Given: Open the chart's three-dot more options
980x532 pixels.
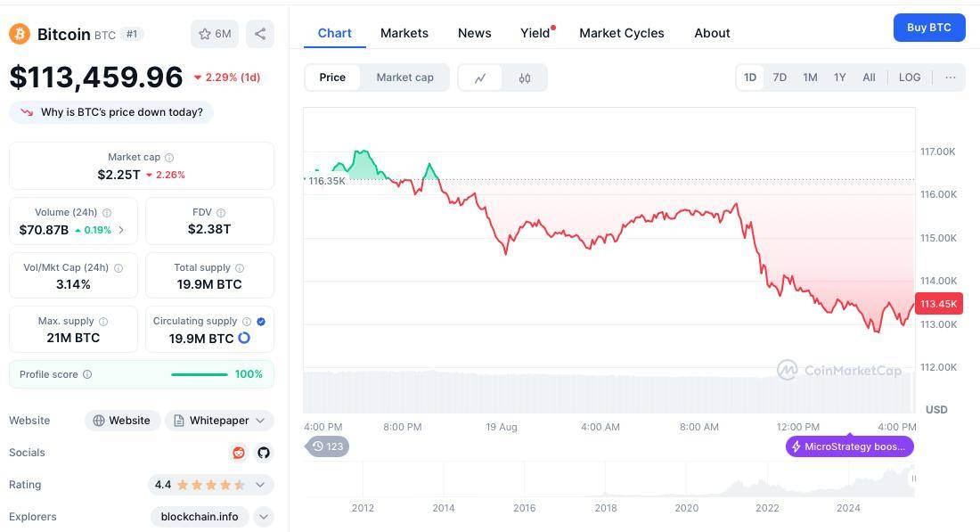Looking at the screenshot, I should coord(950,78).
